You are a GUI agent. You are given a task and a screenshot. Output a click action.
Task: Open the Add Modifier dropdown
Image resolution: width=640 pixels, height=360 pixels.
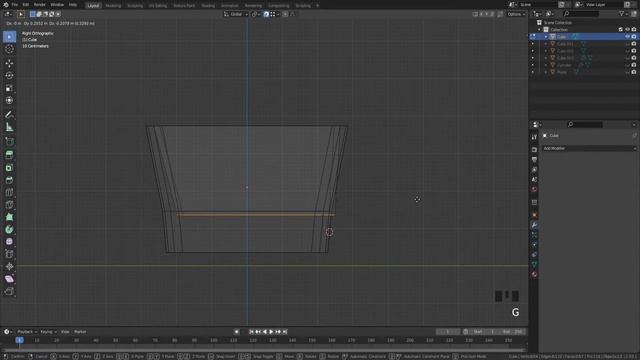tap(589, 148)
